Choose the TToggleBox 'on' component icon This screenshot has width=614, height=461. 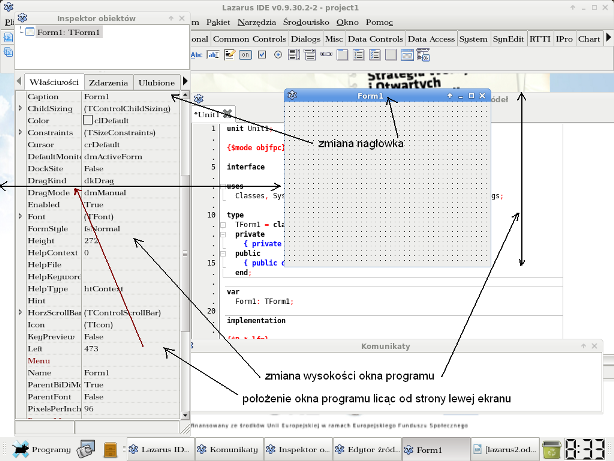(x=246, y=55)
